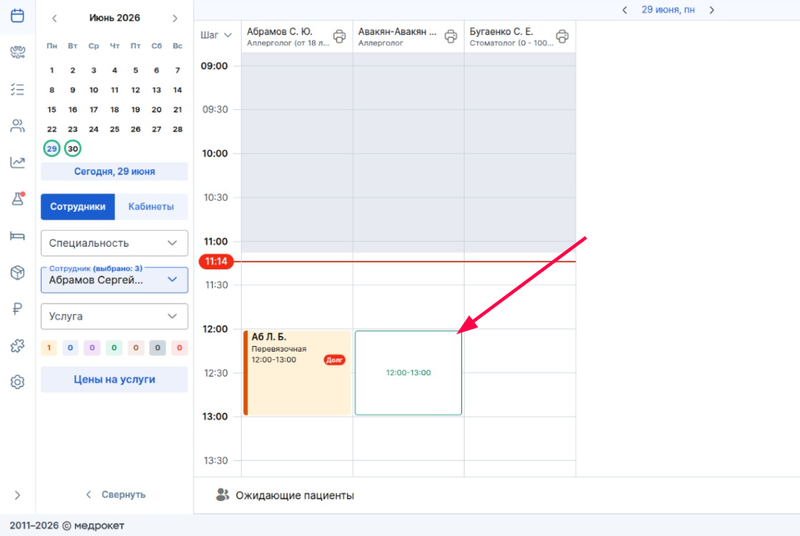The image size is (800, 536).
Task: Switch to Кабинеты tab
Action: 151,207
